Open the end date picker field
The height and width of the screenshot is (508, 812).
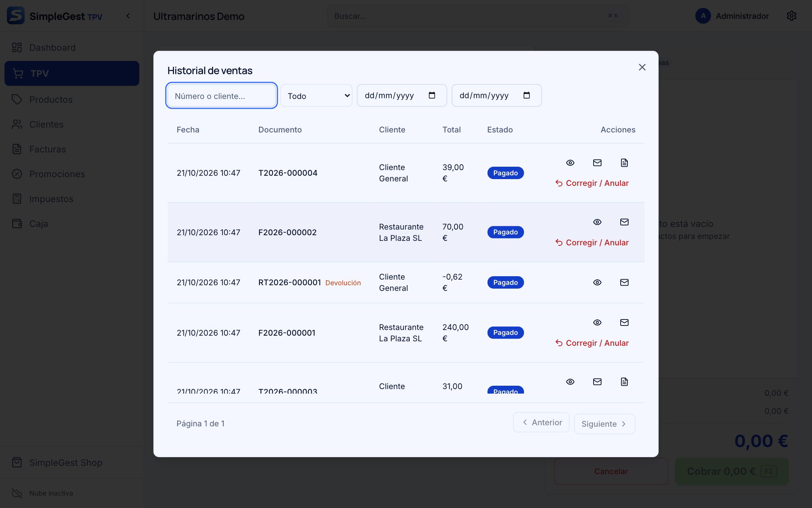click(x=497, y=96)
